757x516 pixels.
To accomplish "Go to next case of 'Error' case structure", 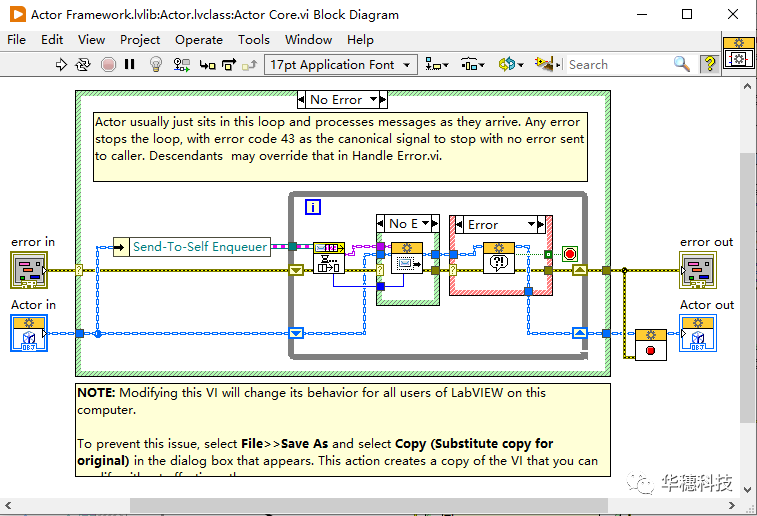I will (x=541, y=224).
